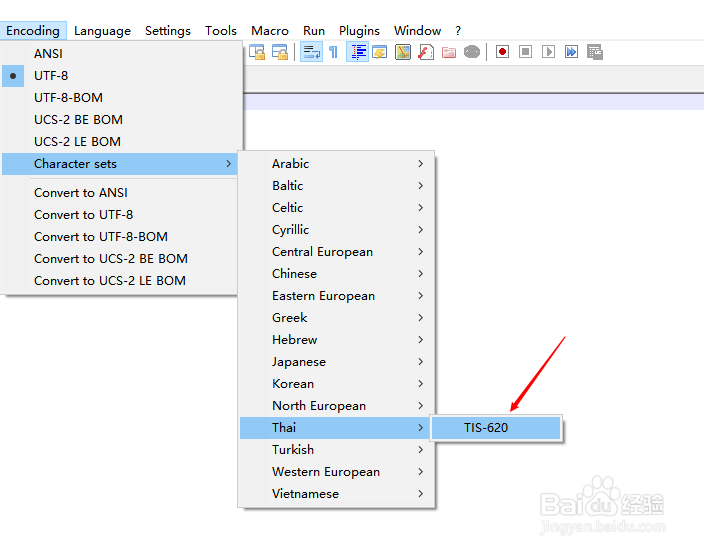
Task: Open the Language menu
Action: point(102,31)
